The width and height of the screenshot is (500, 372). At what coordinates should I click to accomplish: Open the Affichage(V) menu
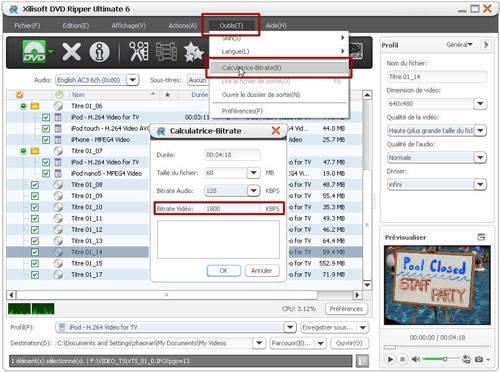(129, 26)
